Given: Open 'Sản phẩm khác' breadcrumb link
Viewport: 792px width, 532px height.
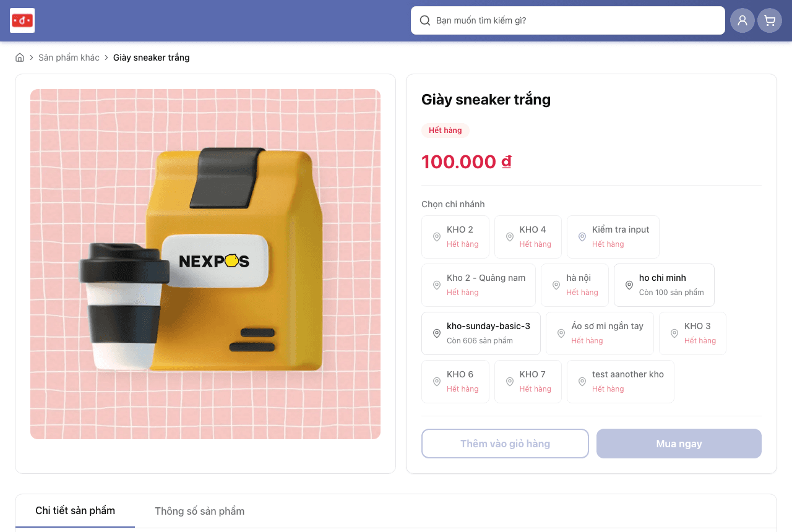Looking at the screenshot, I should (x=69, y=58).
